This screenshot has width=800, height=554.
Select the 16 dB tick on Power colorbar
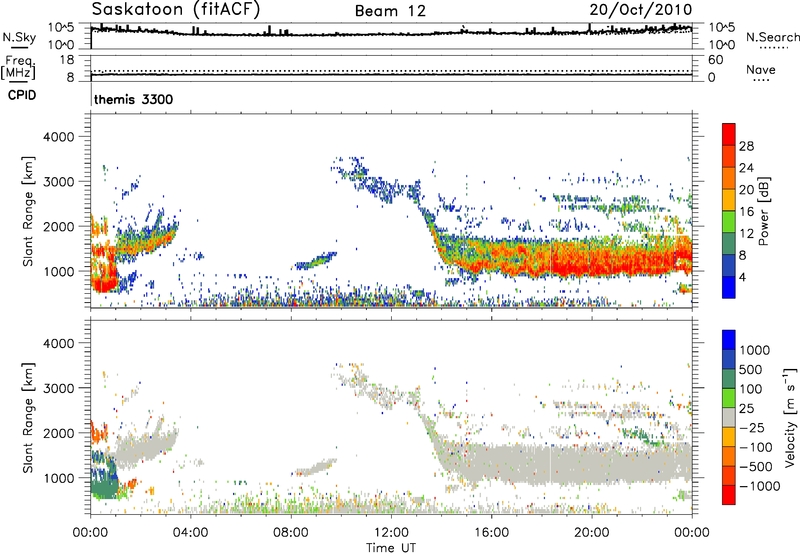pos(746,212)
